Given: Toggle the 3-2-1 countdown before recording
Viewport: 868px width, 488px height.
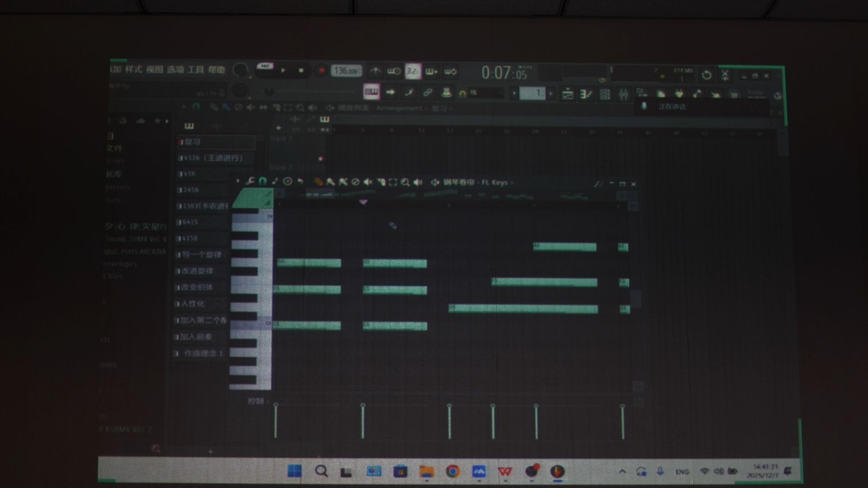Looking at the screenshot, I should pyautogui.click(x=412, y=71).
